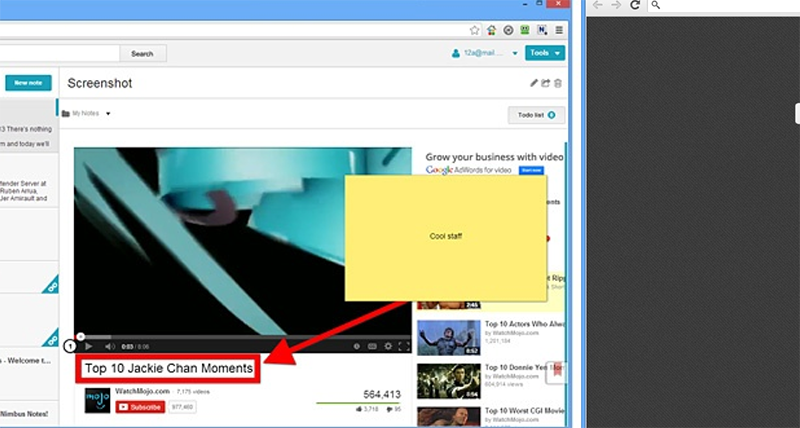Share the Screenshot note
The width and height of the screenshot is (800, 428).
coord(545,83)
